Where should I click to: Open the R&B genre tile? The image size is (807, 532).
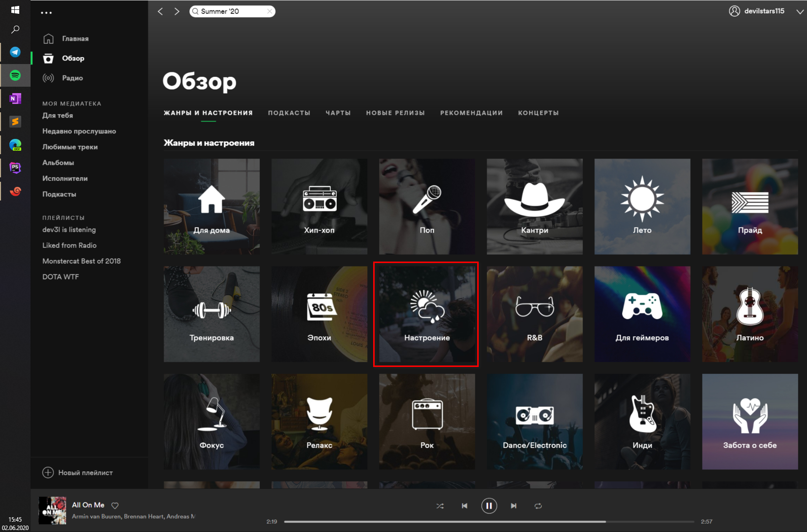click(x=535, y=314)
